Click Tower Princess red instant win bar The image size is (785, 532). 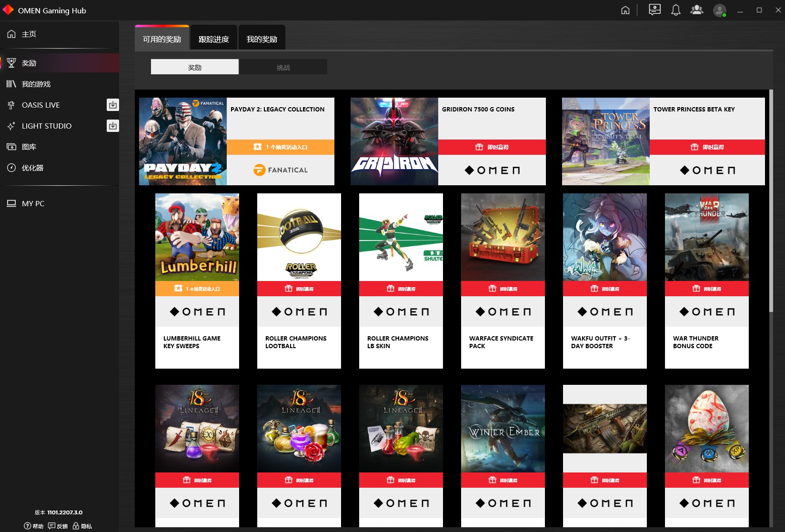click(x=707, y=147)
